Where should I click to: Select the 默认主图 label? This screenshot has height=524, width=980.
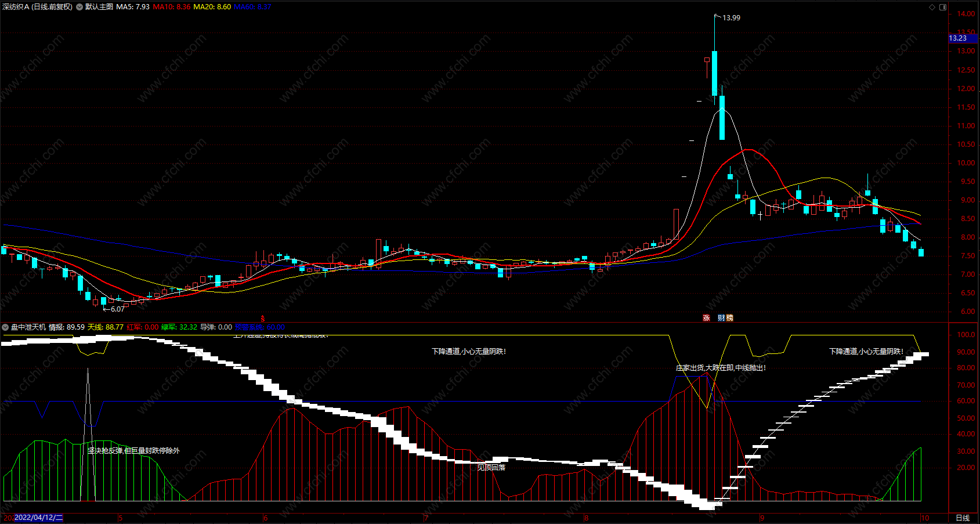99,7
